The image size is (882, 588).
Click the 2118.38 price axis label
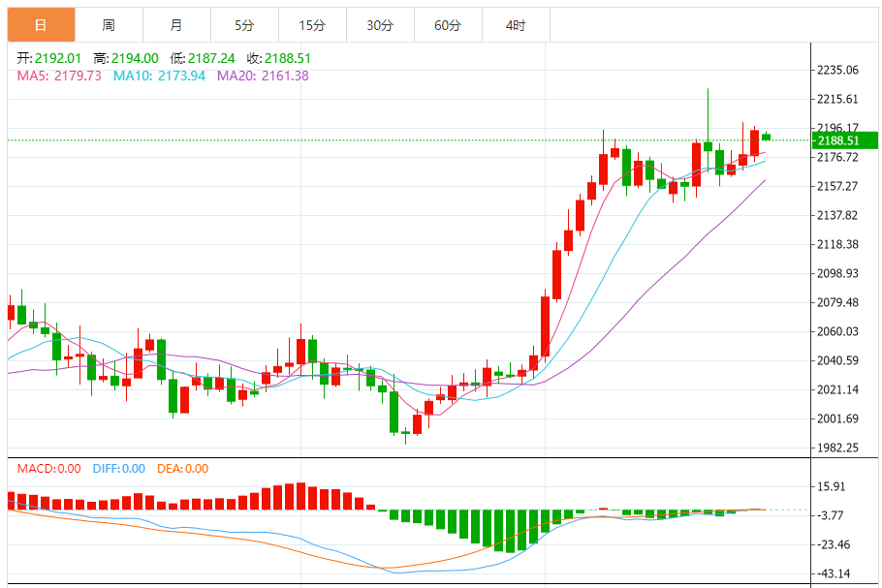[x=837, y=244]
